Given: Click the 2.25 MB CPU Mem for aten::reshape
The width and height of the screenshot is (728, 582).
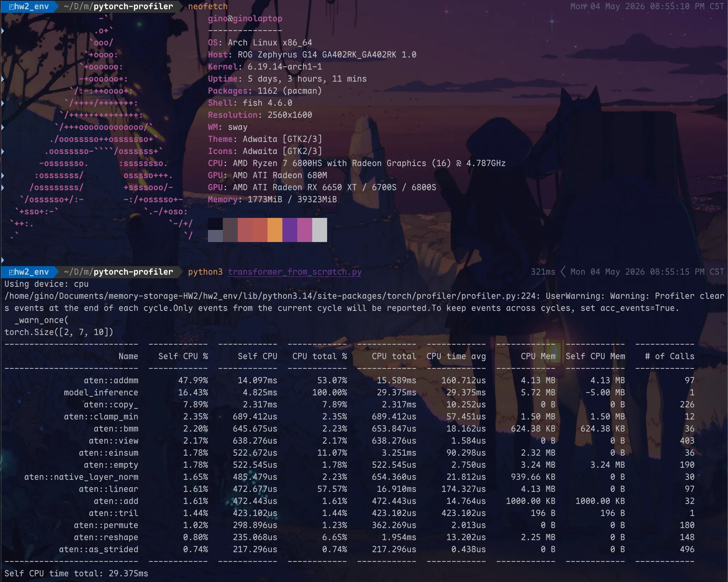Looking at the screenshot, I should click(538, 537).
